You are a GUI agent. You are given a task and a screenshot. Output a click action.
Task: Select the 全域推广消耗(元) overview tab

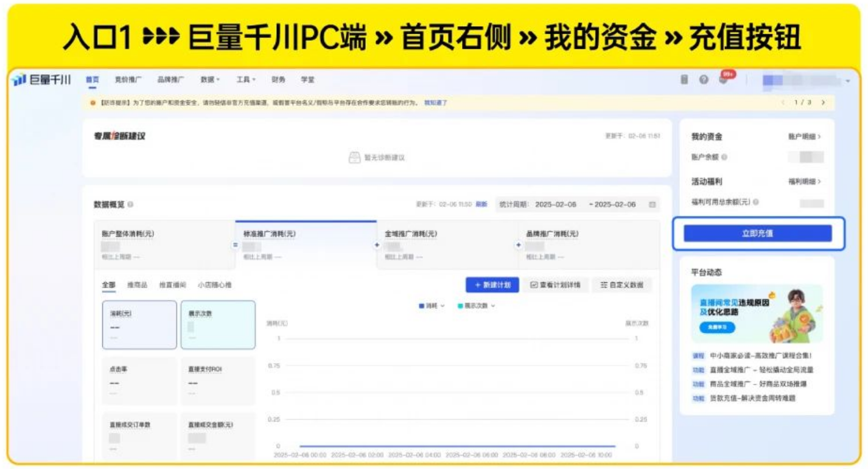pos(447,245)
